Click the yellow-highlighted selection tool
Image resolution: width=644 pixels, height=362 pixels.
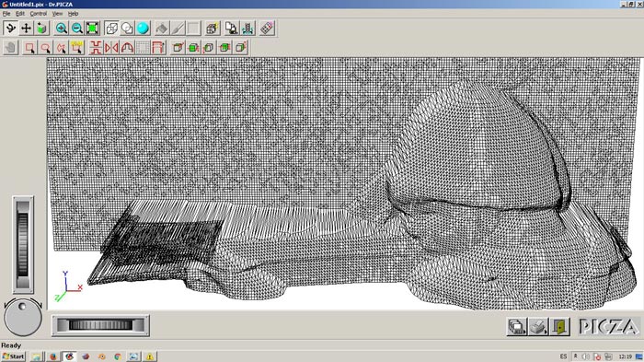[76, 47]
